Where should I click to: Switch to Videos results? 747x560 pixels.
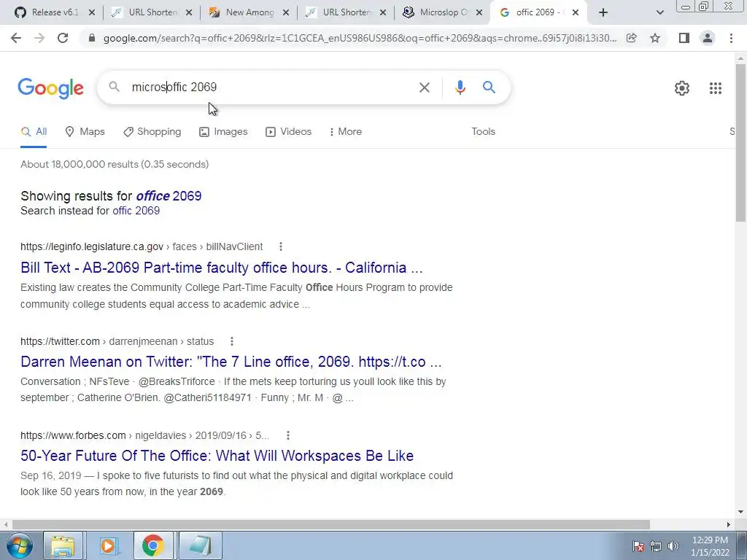tap(288, 131)
